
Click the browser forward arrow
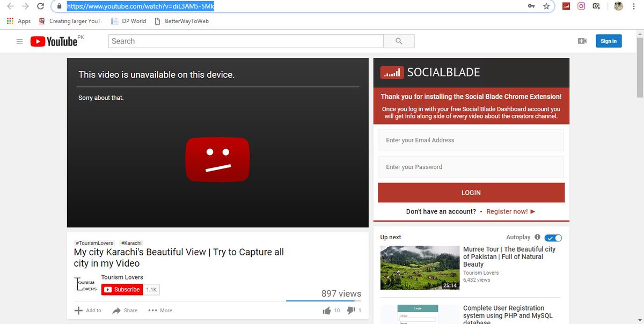pos(25,6)
